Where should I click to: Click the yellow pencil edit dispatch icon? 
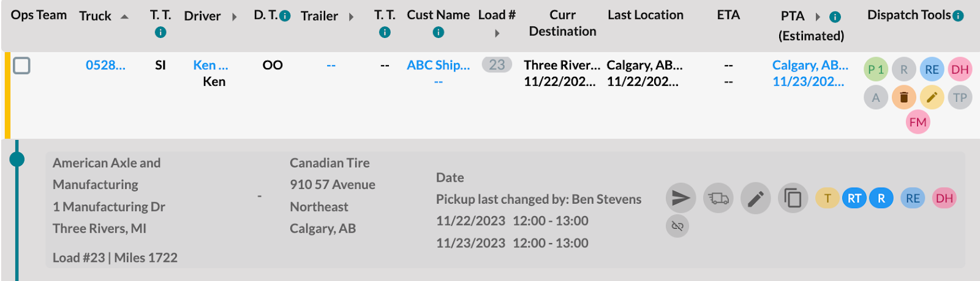pyautogui.click(x=932, y=97)
